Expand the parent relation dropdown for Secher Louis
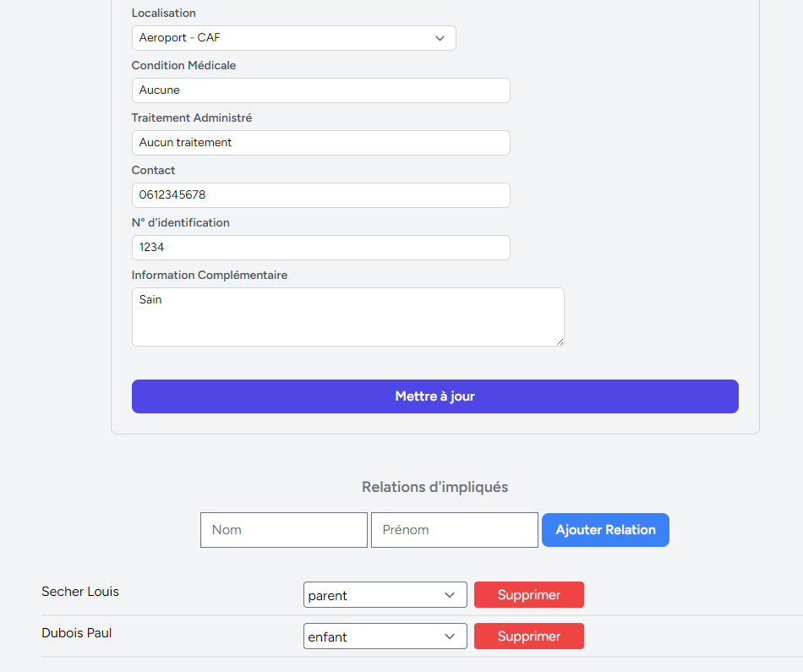 pyautogui.click(x=385, y=595)
